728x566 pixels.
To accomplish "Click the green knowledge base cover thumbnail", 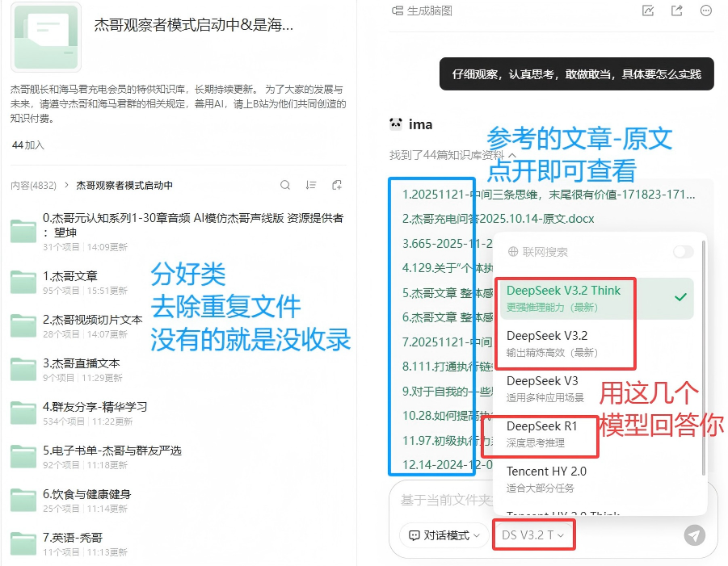I will point(46,37).
